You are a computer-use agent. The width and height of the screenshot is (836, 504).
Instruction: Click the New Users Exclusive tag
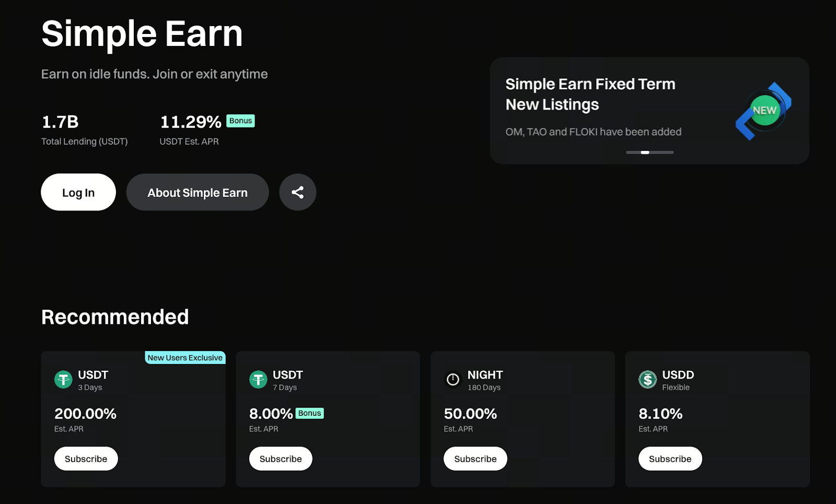[185, 358]
